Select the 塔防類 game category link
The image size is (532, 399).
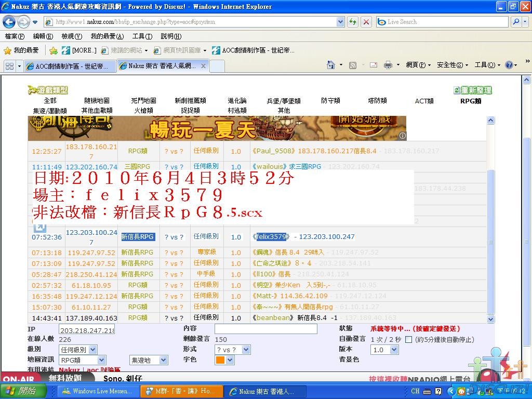[377, 101]
